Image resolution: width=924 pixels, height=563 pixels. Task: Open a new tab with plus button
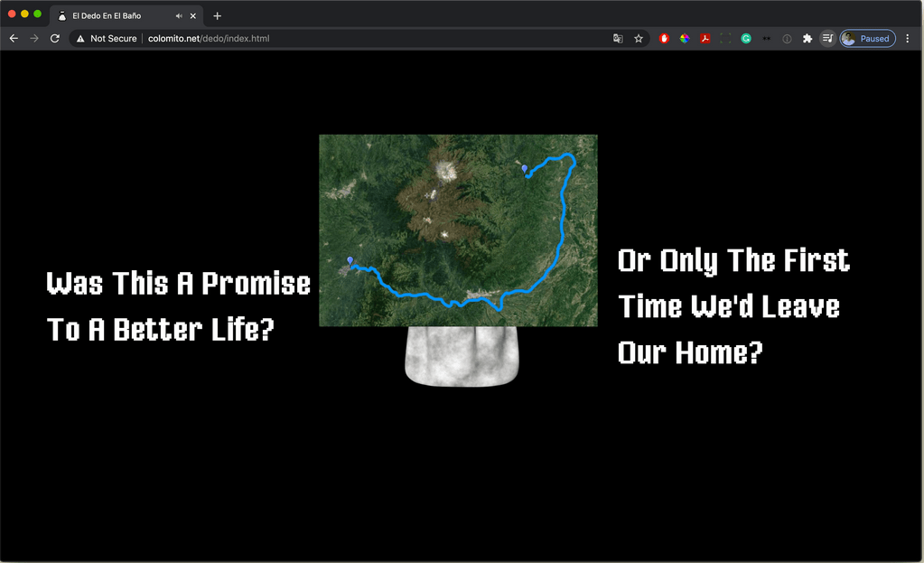(217, 16)
